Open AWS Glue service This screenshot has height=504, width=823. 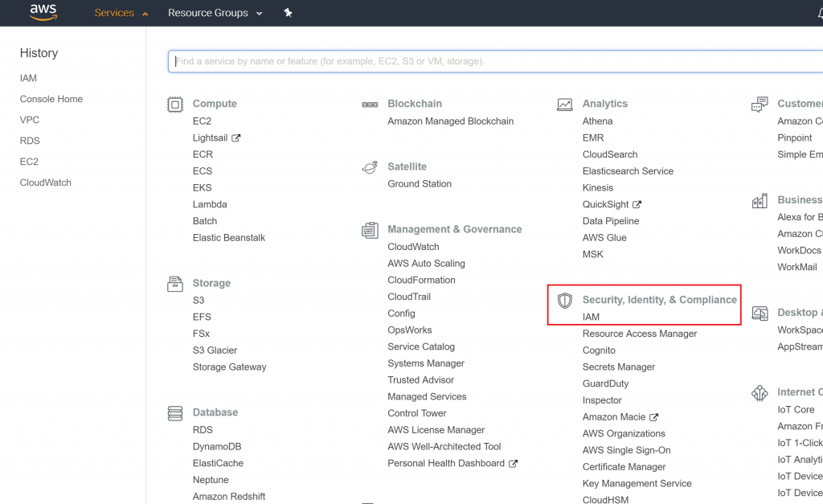point(604,237)
